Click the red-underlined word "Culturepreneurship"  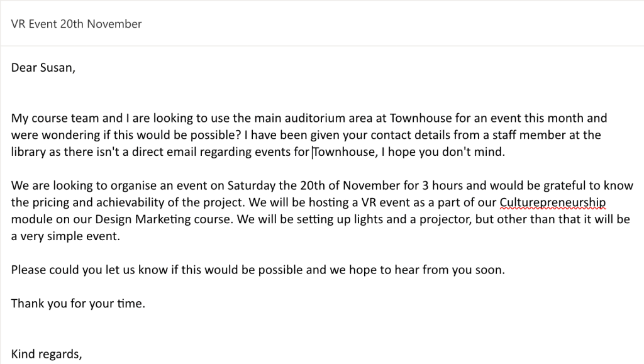point(553,202)
